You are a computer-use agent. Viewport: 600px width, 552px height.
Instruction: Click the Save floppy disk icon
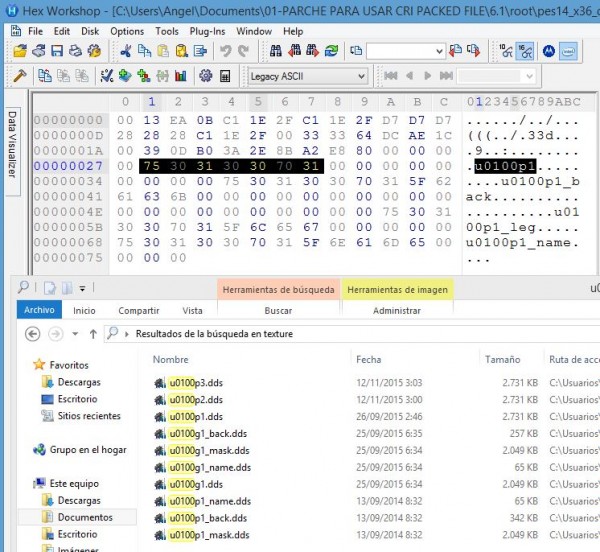[57, 50]
